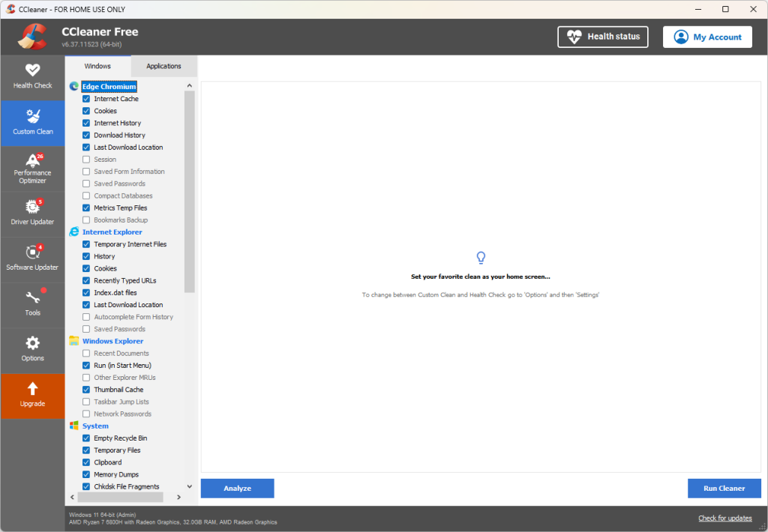Click the Windows 11 64-bit system info
Image resolution: width=768 pixels, height=532 pixels.
pos(102,515)
